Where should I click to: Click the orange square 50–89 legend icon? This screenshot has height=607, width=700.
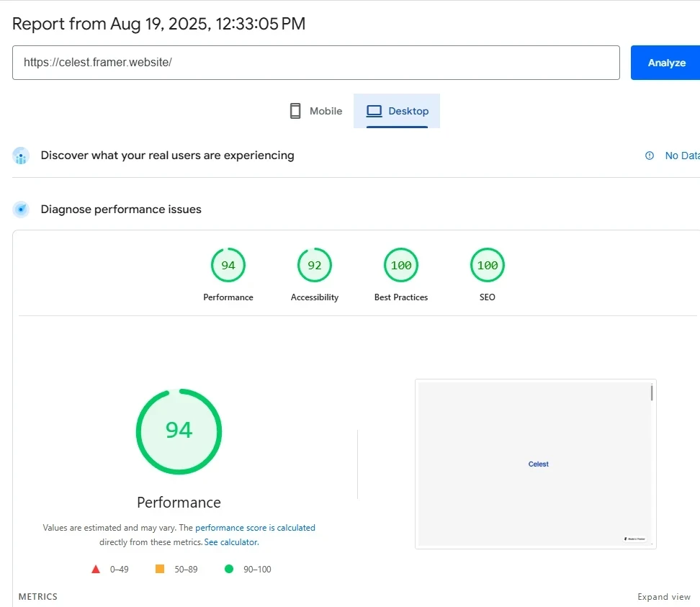[160, 569]
